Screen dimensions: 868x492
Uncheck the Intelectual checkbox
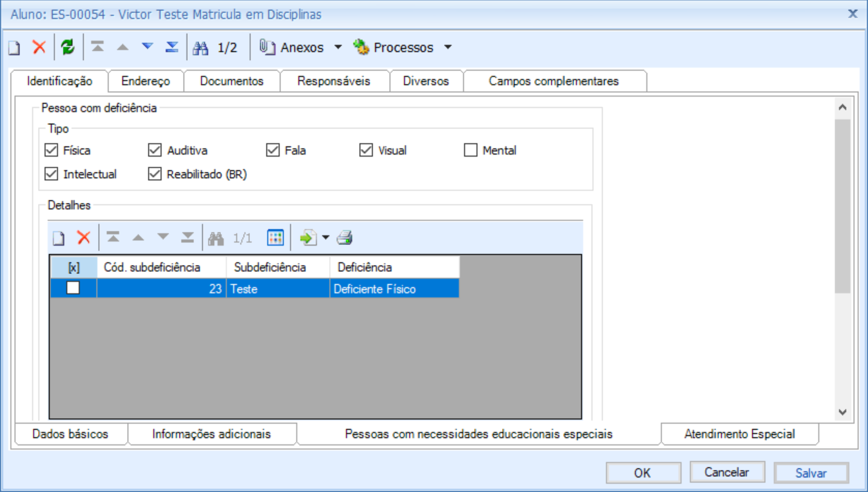pyautogui.click(x=51, y=174)
